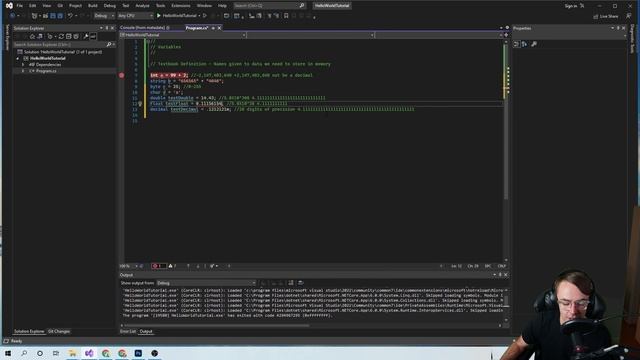Expand the Dependencies tree node
Image resolution: width=640 pixels, height=360 pixels.
tap(23, 64)
